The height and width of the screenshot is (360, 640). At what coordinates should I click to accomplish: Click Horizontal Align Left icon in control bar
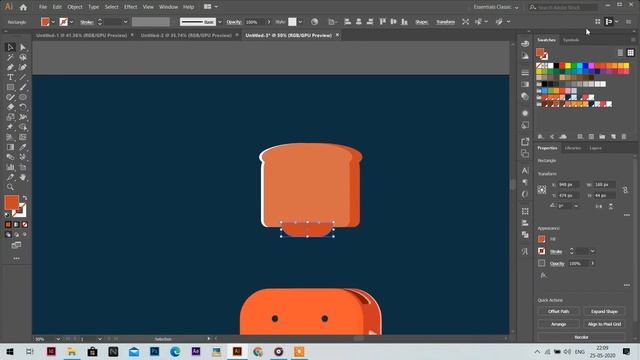[347, 22]
